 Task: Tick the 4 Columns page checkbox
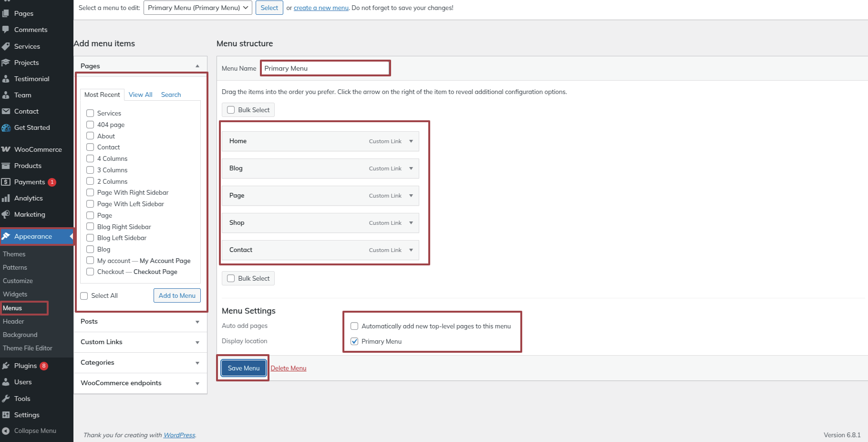90,158
